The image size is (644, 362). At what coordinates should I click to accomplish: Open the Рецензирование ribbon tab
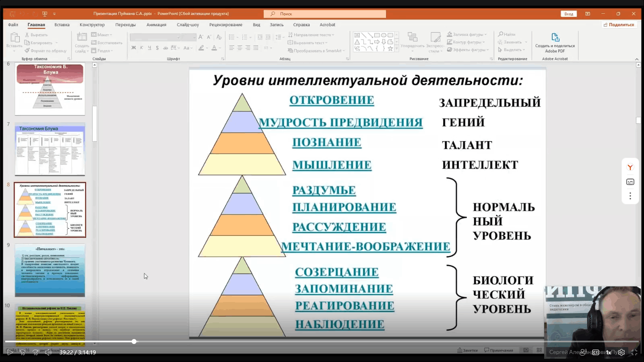click(x=226, y=25)
